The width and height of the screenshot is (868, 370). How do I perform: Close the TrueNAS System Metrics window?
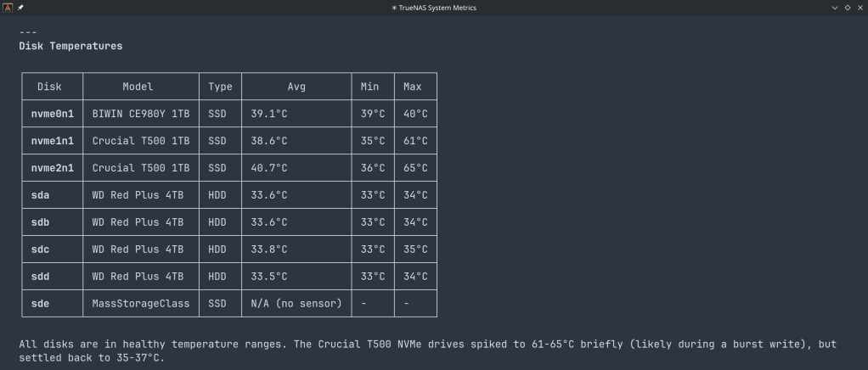[860, 7]
